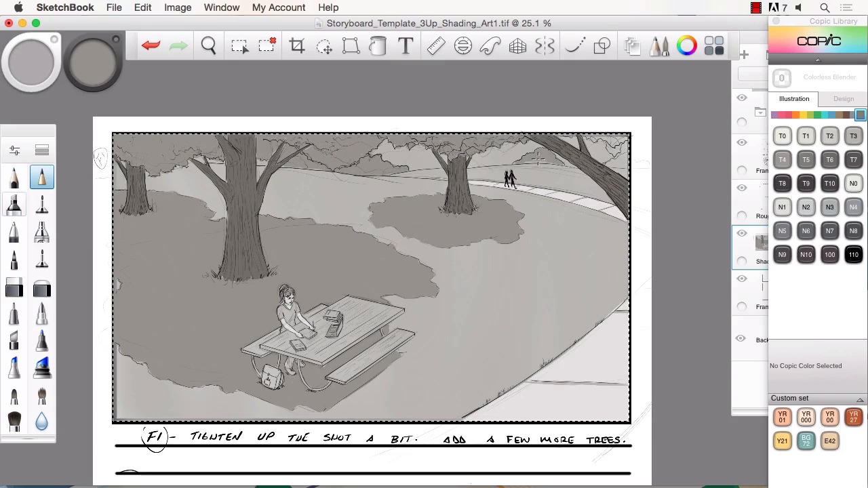Open the Brush Palette pencils icon

[x=659, y=45]
